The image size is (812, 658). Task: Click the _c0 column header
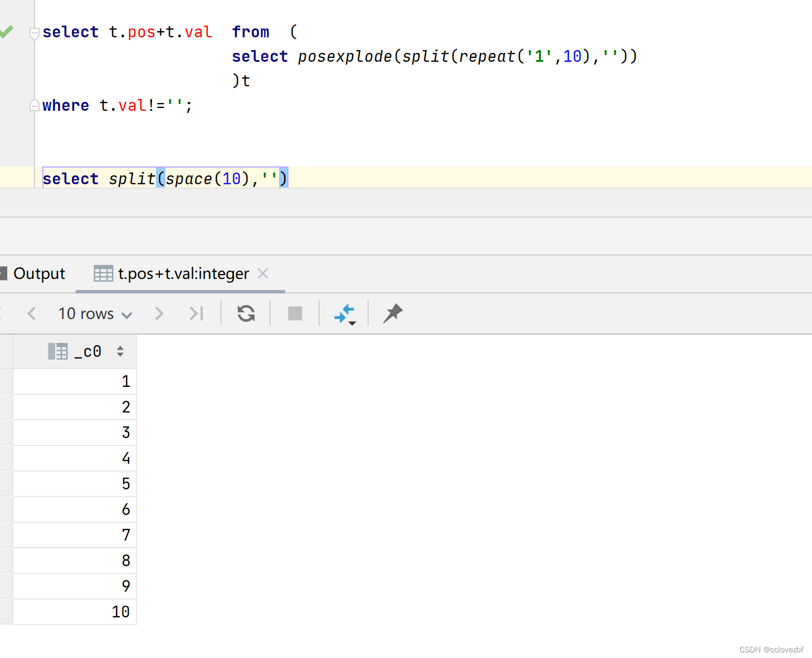tap(75, 351)
